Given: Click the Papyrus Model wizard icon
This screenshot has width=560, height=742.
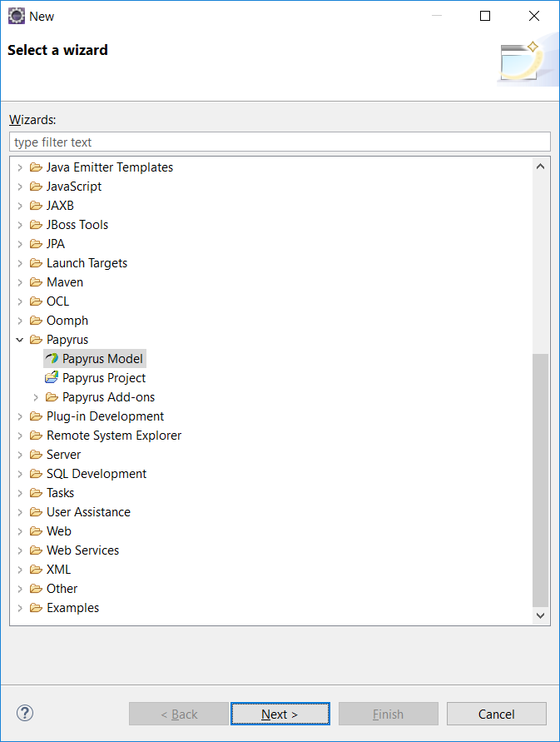Looking at the screenshot, I should (x=52, y=359).
